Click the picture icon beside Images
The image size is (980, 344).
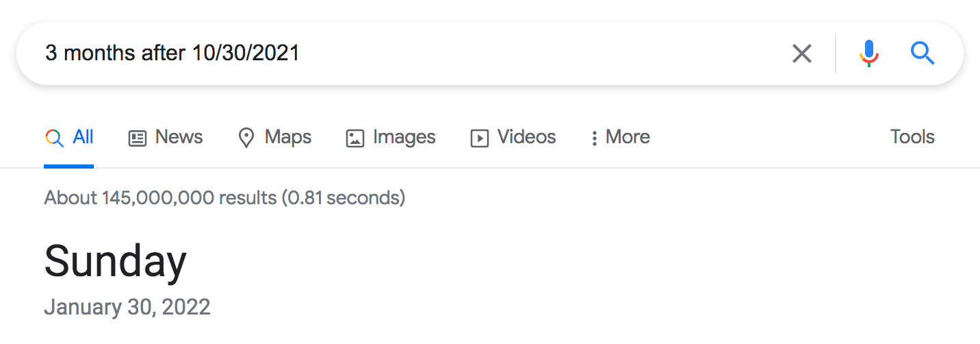[x=355, y=138]
